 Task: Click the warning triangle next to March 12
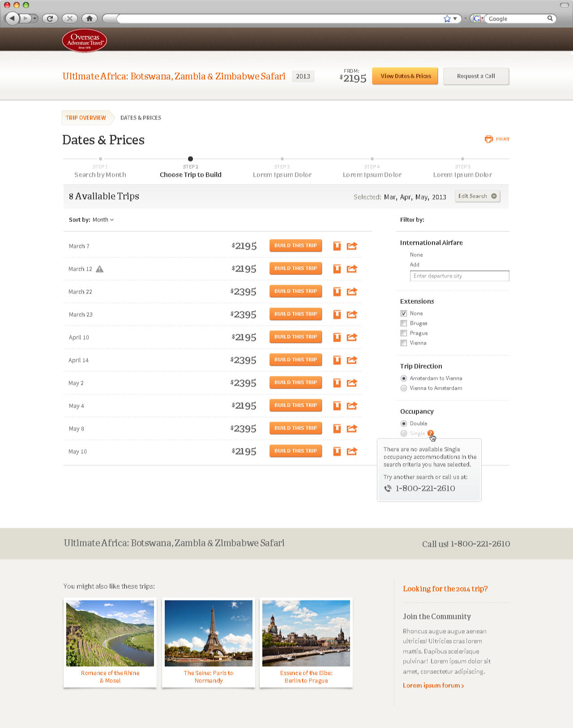(x=100, y=269)
